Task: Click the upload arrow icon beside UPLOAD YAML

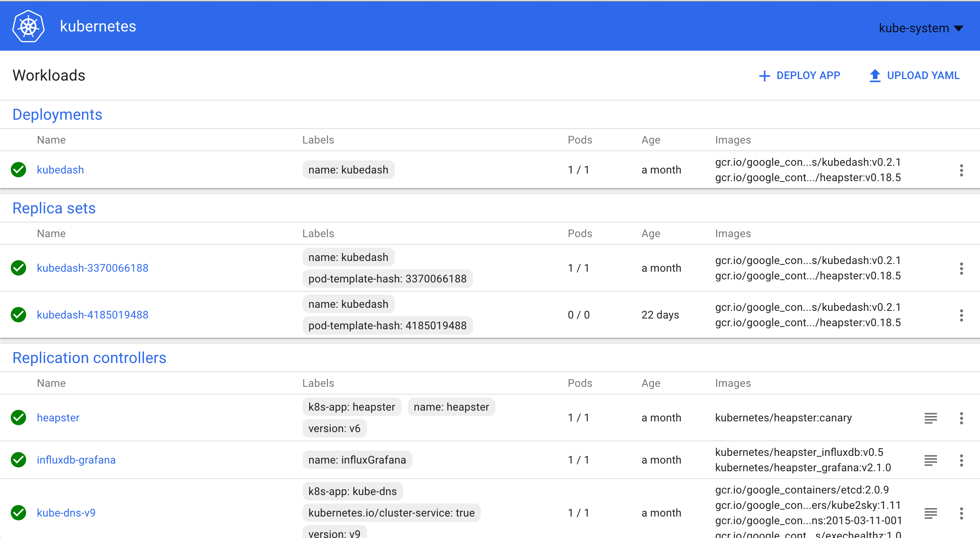Action: click(x=875, y=76)
